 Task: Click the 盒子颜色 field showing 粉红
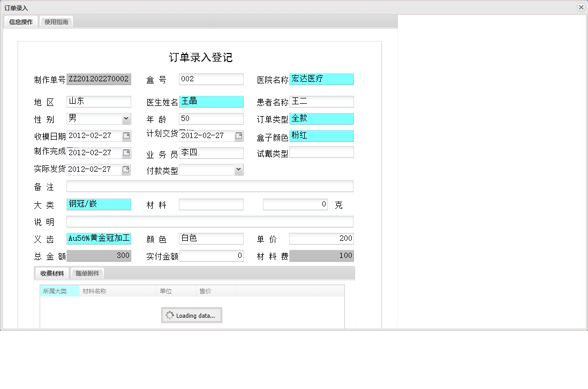tap(321, 136)
